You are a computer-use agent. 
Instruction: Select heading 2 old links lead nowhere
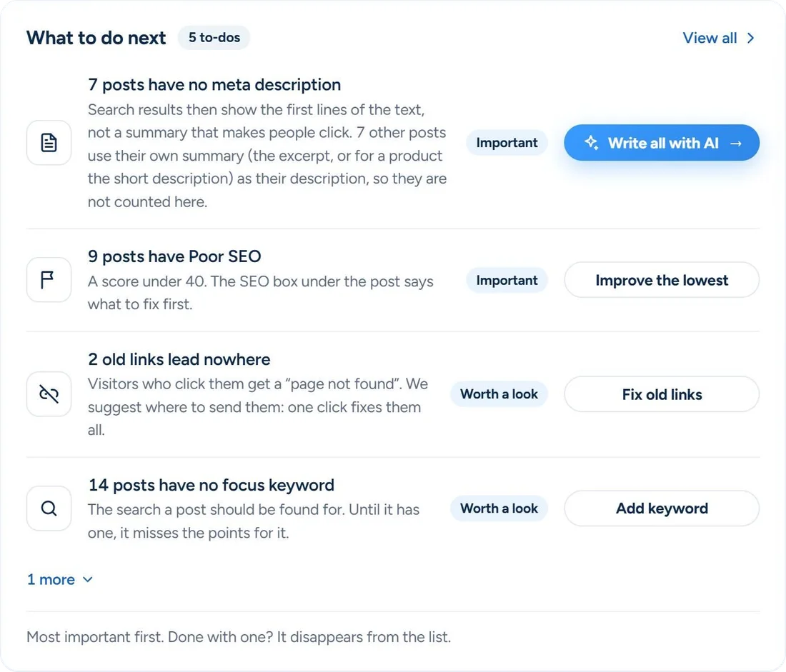(179, 359)
